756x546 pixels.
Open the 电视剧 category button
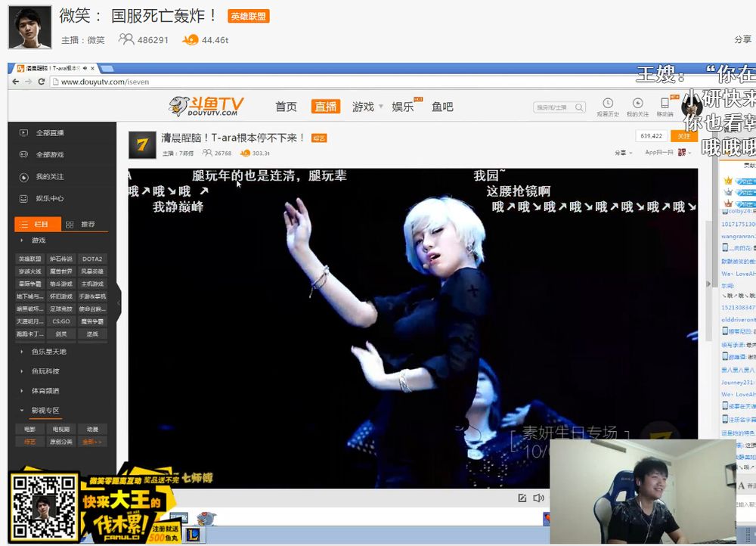click(60, 429)
